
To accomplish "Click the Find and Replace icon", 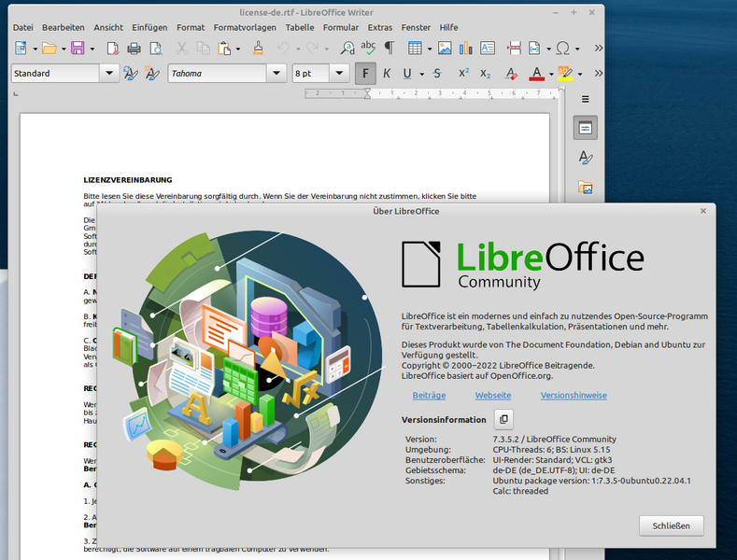I will [x=347, y=49].
